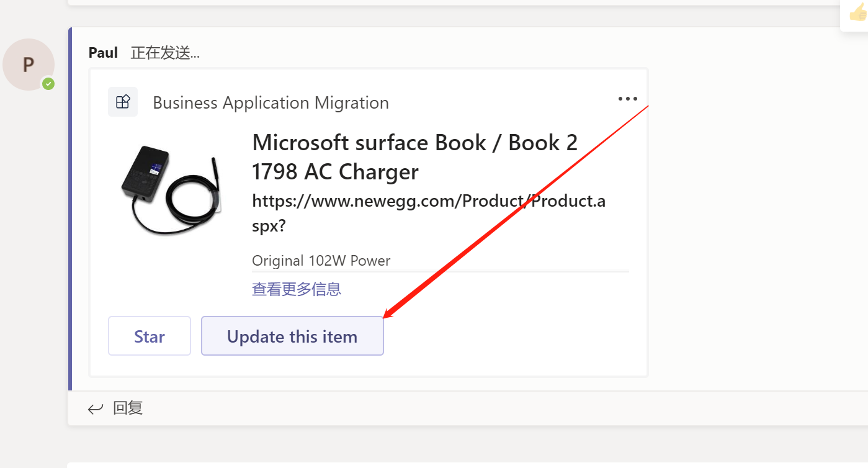Click the reply arrow icon

(x=95, y=408)
